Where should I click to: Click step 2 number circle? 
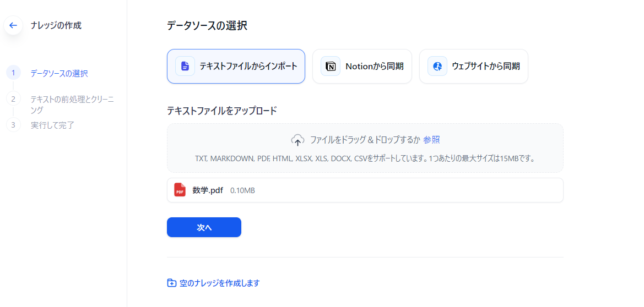tap(13, 99)
